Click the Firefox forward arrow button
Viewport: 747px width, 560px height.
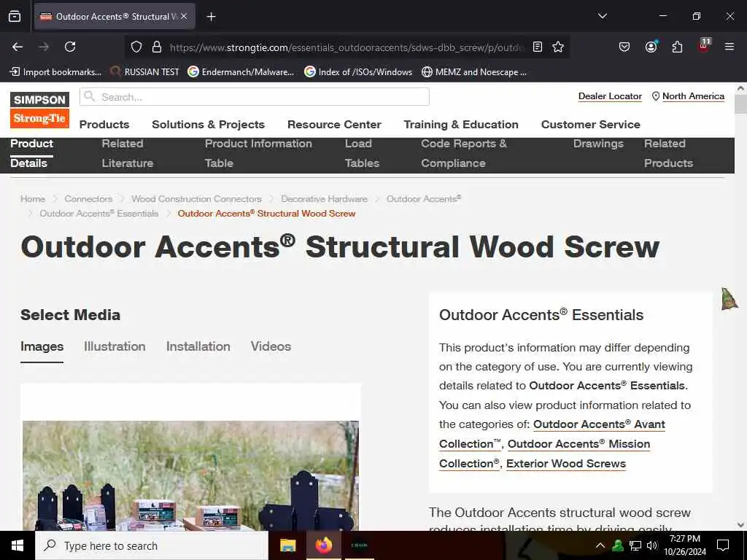(x=44, y=47)
